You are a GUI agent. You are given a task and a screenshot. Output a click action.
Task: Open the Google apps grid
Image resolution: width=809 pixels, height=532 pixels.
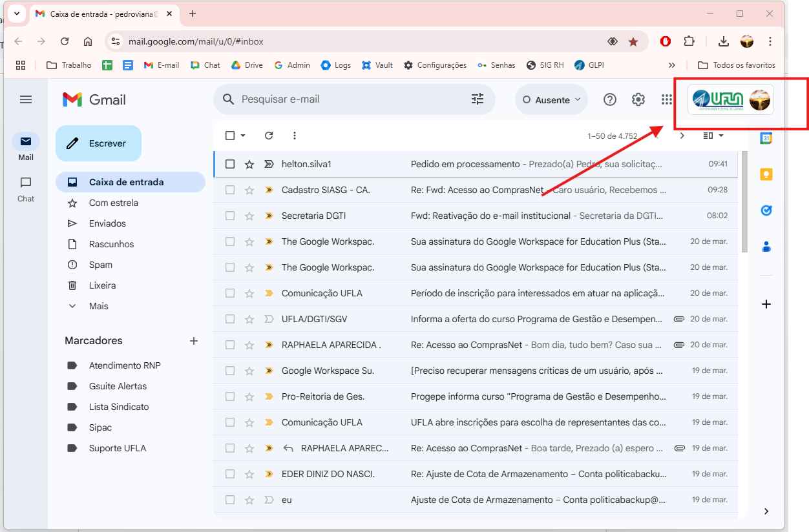(667, 99)
